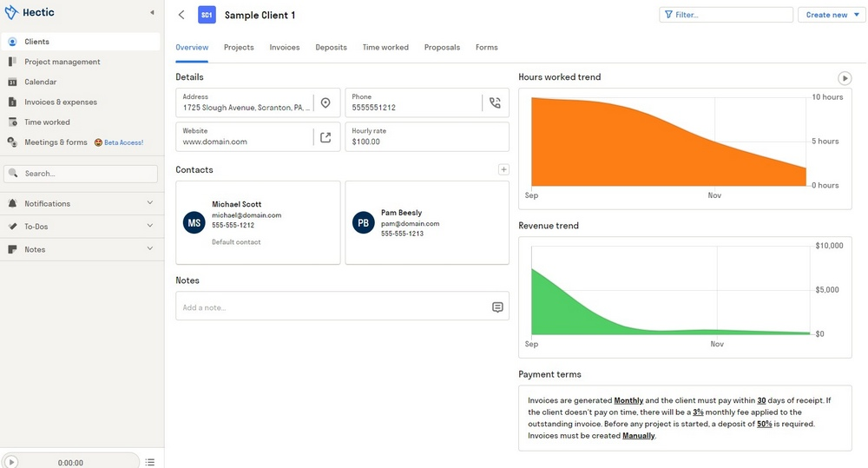This screenshot has width=868, height=468.
Task: Start the timer at bottom left
Action: pyautogui.click(x=12, y=462)
